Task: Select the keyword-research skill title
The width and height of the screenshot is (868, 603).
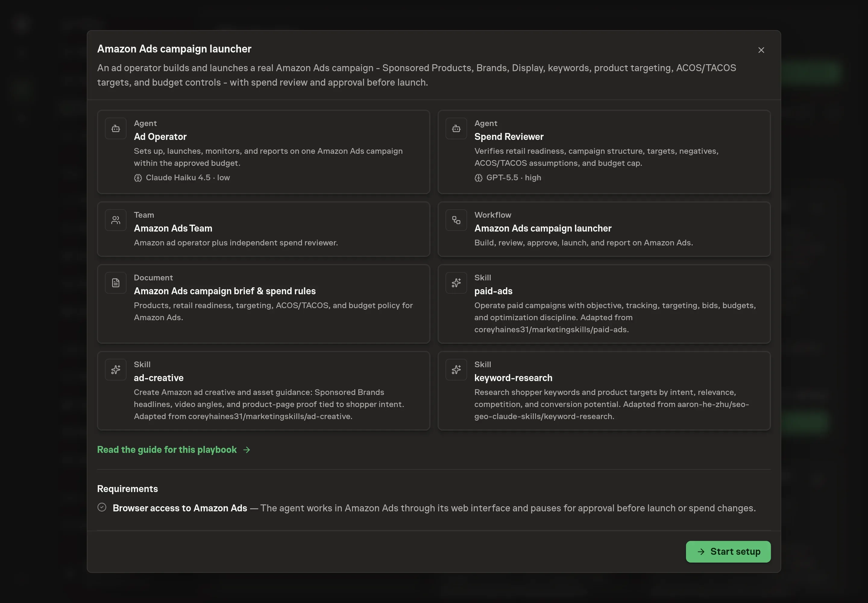Action: tap(513, 378)
